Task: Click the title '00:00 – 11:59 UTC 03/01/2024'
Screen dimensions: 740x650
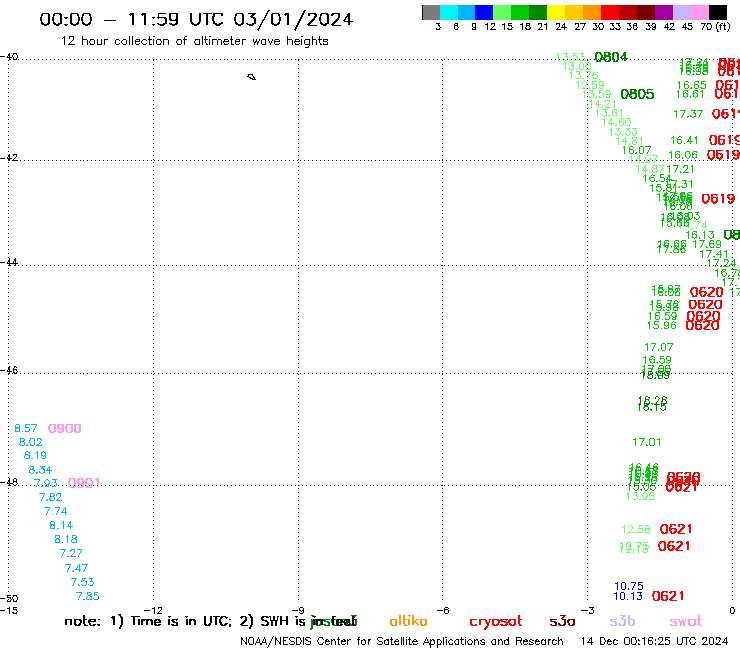Action: click(196, 19)
